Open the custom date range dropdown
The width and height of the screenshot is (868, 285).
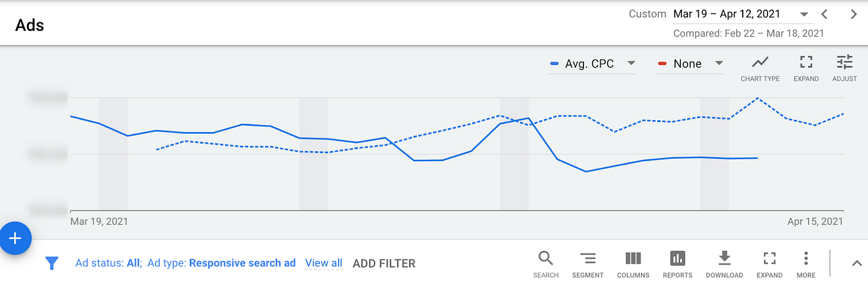741,14
